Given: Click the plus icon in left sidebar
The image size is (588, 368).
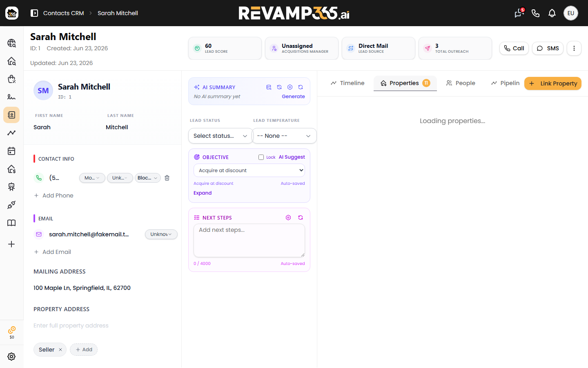Looking at the screenshot, I should pos(11,244).
